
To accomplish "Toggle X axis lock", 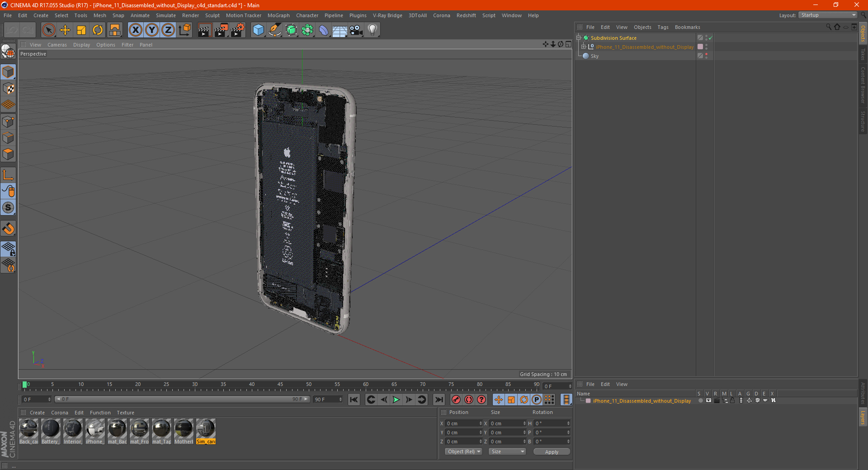I will tap(135, 30).
